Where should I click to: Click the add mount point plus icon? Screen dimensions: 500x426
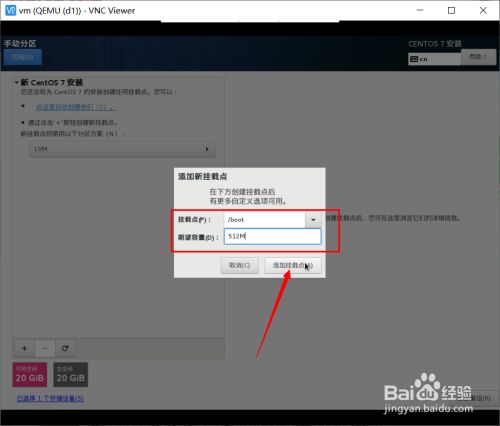(x=24, y=348)
